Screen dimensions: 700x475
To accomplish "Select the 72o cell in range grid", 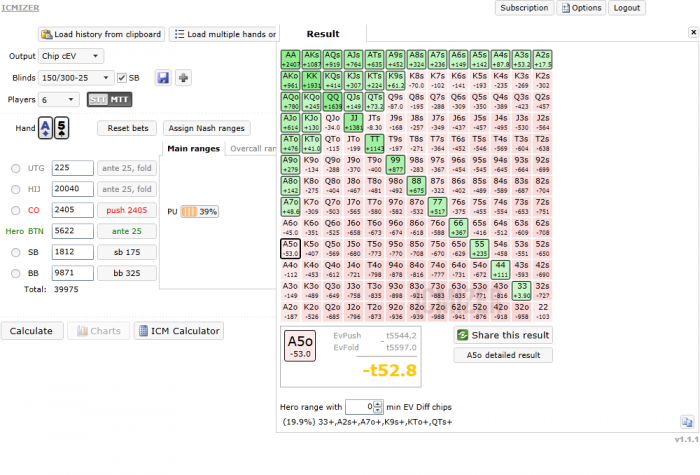I will (437, 312).
